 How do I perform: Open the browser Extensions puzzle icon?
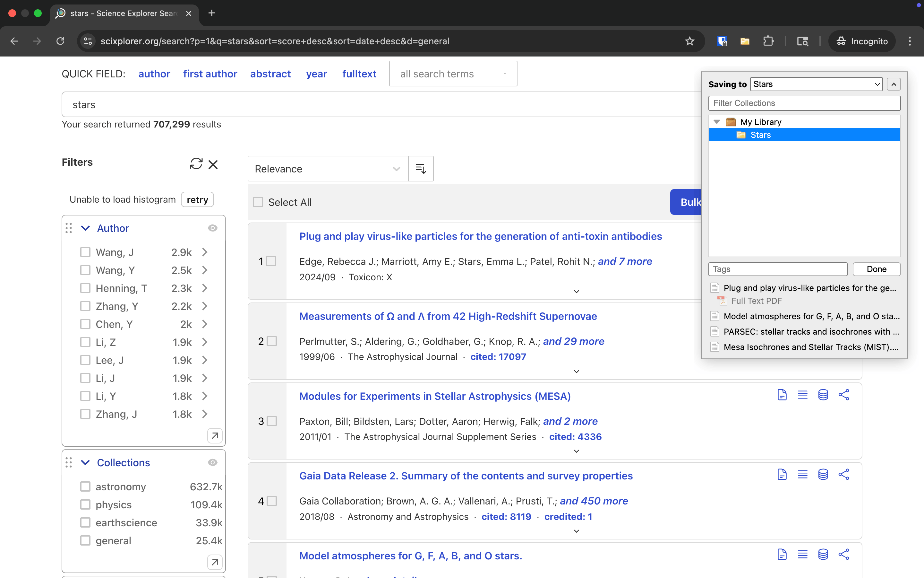click(x=768, y=41)
